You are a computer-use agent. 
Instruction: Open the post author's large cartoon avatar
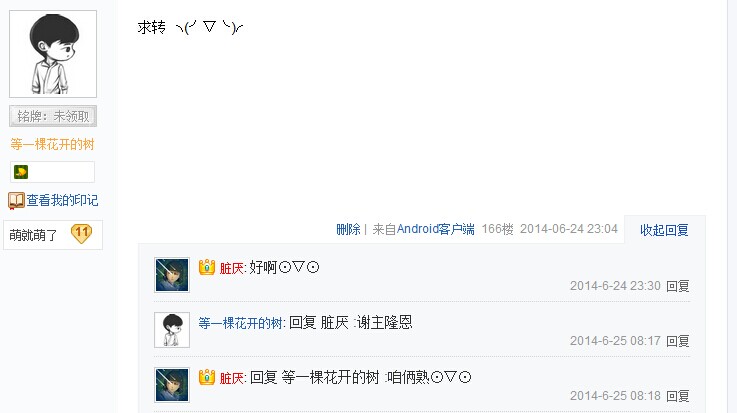[53, 54]
